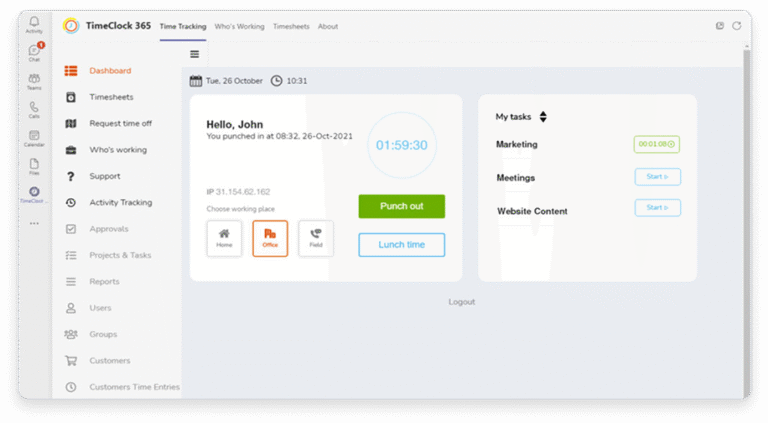This screenshot has height=423, width=768.
Task: Click the TimeClock 365 logo icon
Action: [71, 26]
